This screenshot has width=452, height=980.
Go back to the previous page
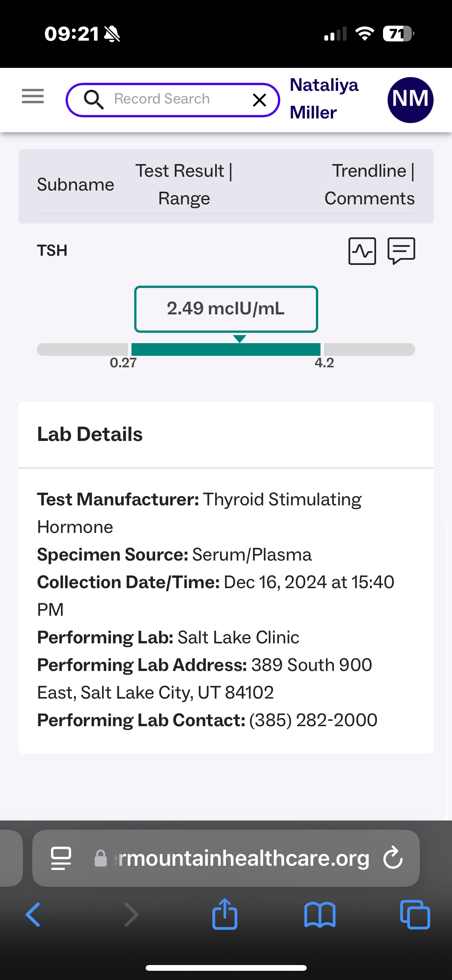pyautogui.click(x=33, y=915)
